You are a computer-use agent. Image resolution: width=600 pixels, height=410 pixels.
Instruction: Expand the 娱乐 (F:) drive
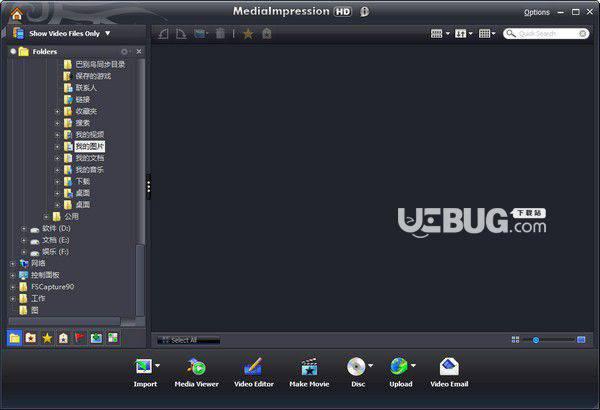coord(24,252)
